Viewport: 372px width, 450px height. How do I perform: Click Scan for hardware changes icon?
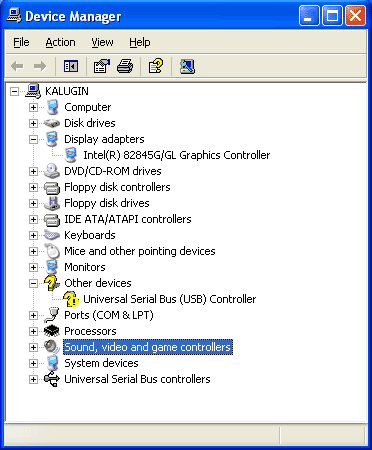coord(187,66)
